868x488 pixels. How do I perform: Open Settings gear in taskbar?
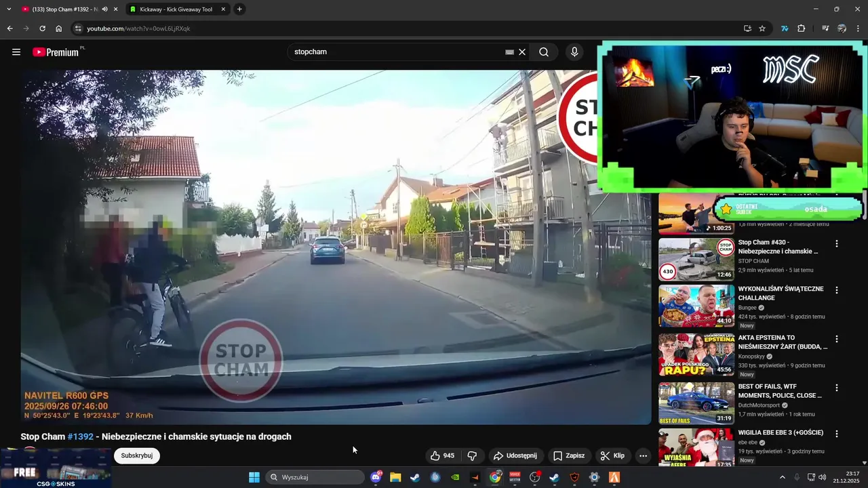(x=595, y=477)
